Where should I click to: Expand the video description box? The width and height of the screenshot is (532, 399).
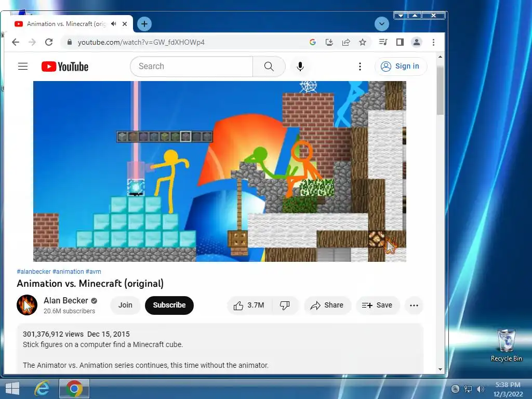220,349
